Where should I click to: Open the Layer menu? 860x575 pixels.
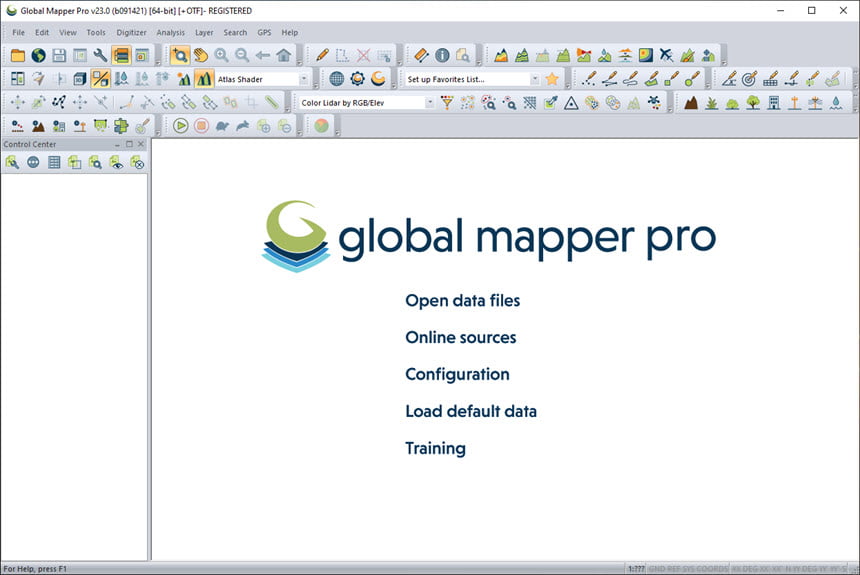[x=204, y=32]
